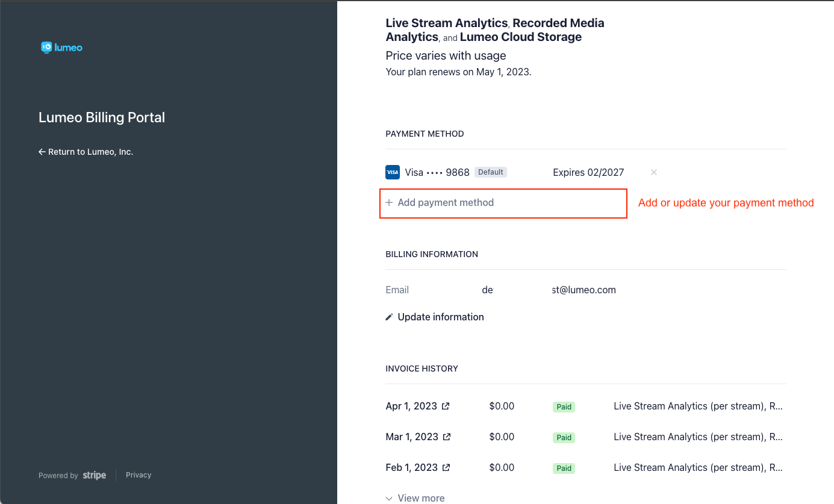Click the Visa card icon
The width and height of the screenshot is (834, 504).
393,172
